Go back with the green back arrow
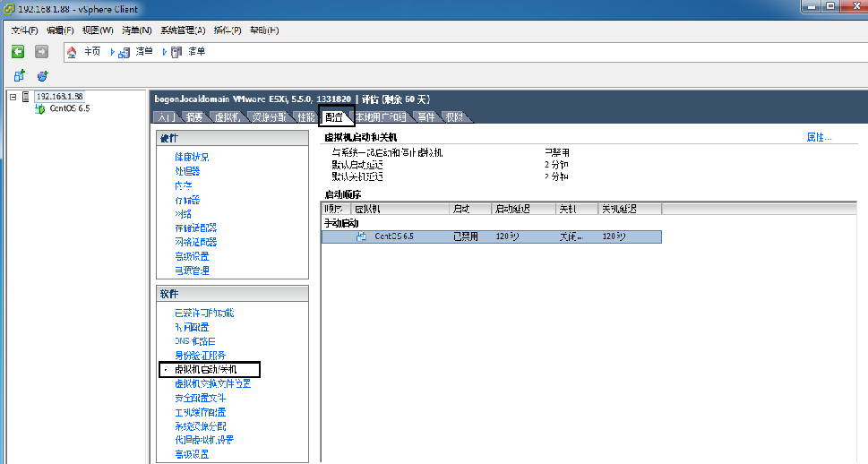This screenshot has height=464, width=868. coord(18,52)
